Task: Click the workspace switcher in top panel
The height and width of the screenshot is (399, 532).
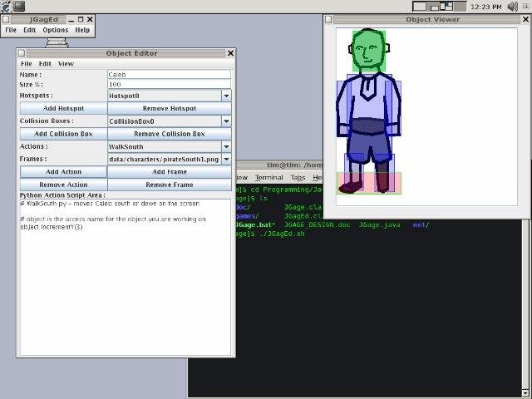Action: click(x=440, y=6)
